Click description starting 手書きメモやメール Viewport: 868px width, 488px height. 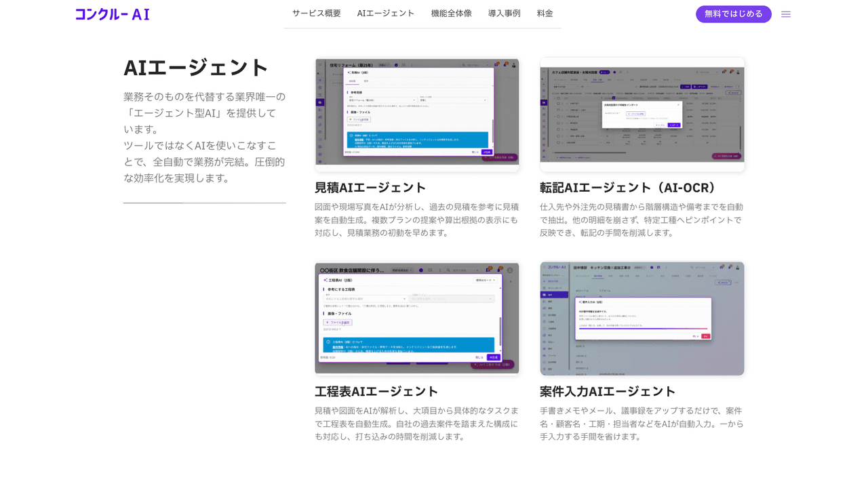click(642, 424)
